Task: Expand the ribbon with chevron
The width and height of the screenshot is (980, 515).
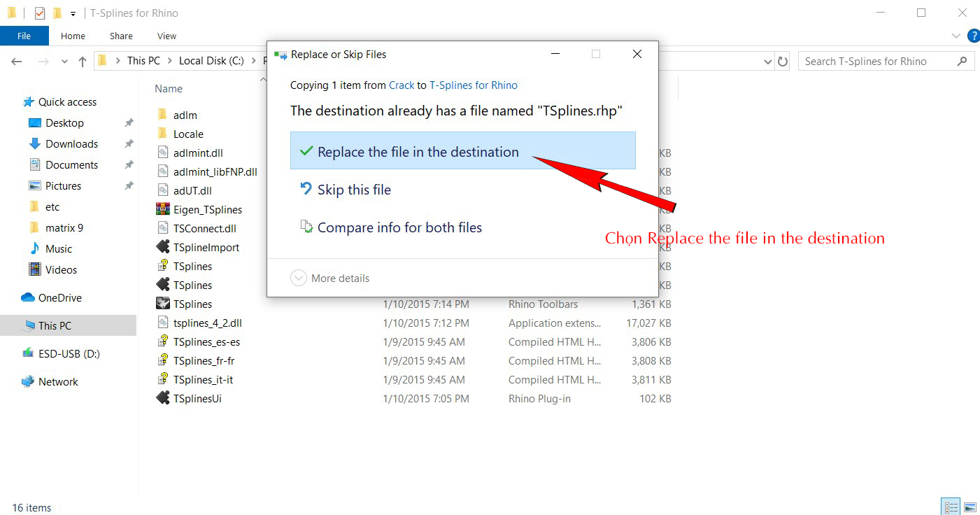Action: click(956, 36)
